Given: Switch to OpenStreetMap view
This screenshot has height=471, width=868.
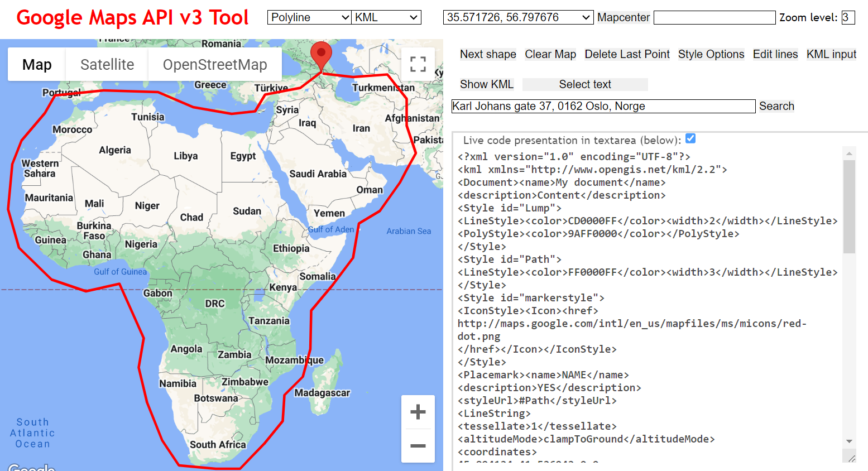Looking at the screenshot, I should point(215,65).
